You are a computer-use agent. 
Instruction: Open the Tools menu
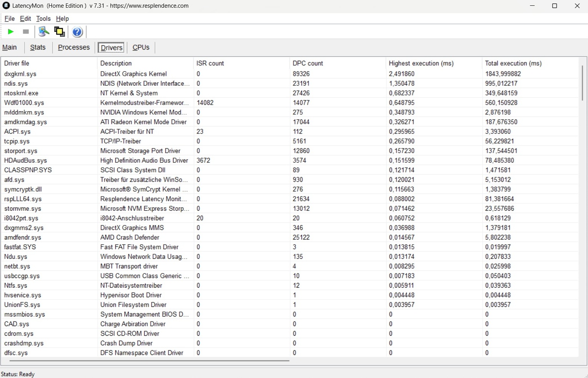click(43, 18)
